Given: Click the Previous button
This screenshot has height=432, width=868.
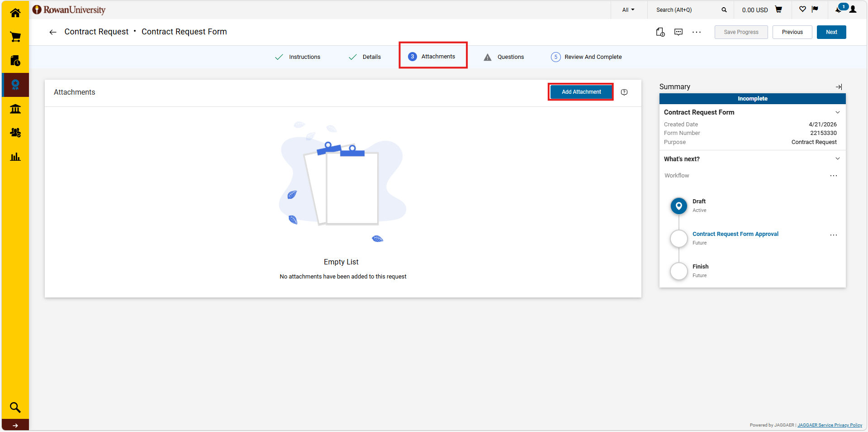Looking at the screenshot, I should point(792,32).
